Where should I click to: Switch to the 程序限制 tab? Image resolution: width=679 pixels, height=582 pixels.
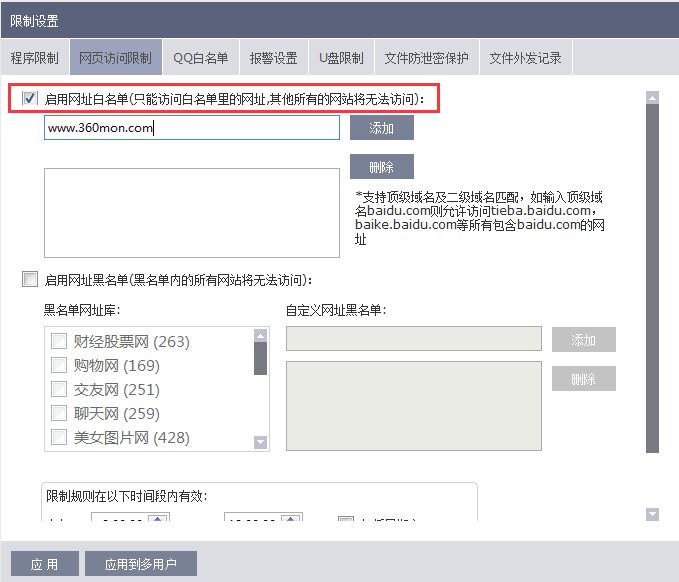35,58
